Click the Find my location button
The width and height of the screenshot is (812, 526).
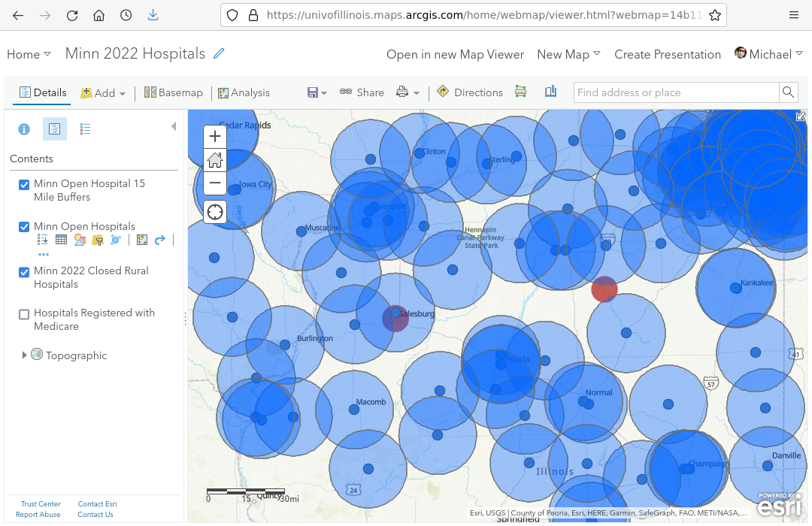tap(215, 212)
